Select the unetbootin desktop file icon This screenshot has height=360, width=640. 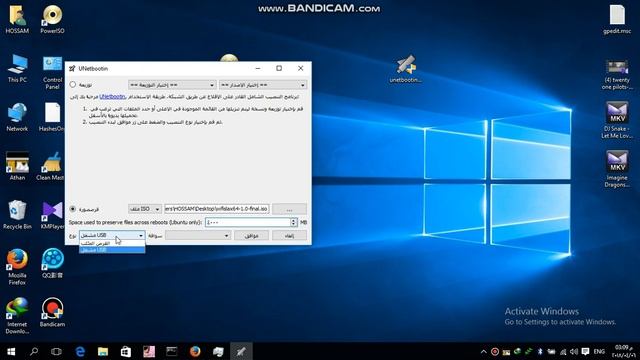pyautogui.click(x=405, y=69)
